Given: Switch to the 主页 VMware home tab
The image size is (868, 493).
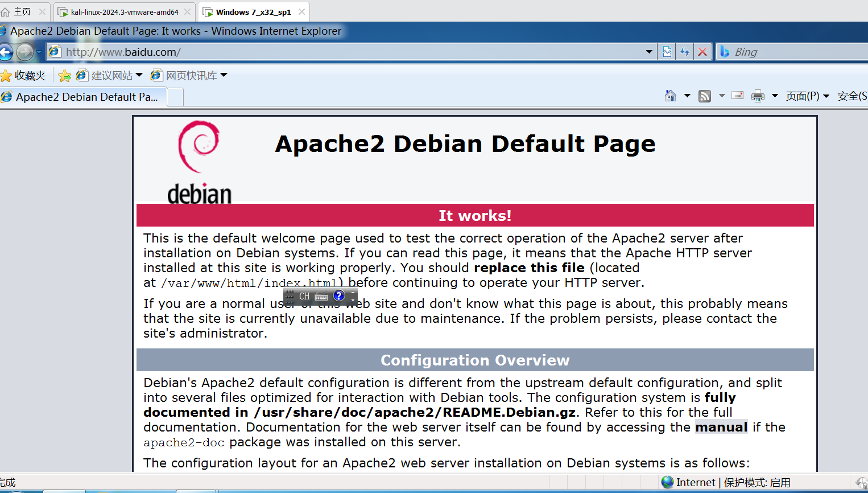Looking at the screenshot, I should (22, 11).
